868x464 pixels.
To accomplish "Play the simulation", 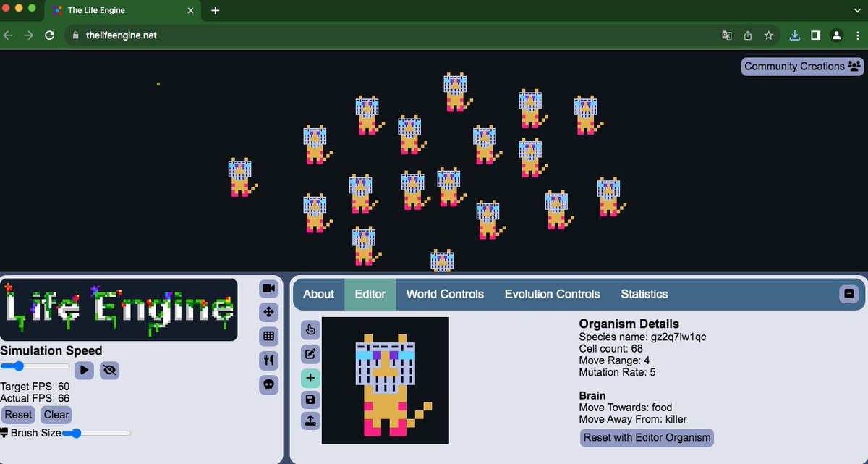I will click(x=85, y=370).
